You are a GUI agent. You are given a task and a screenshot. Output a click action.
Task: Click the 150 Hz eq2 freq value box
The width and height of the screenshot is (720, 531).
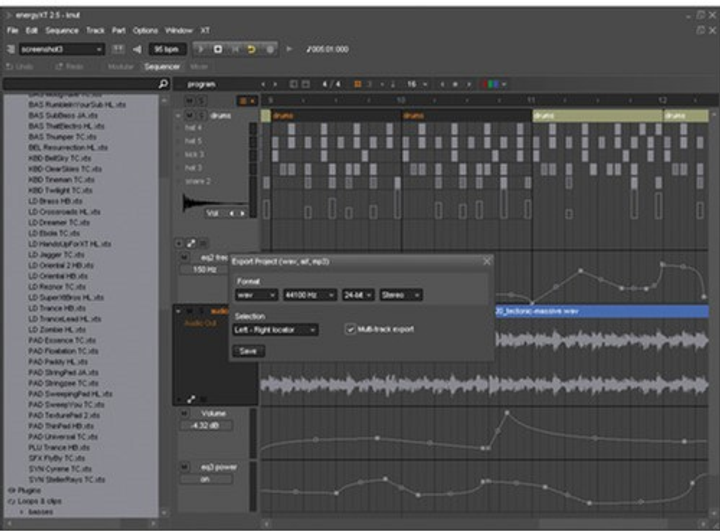click(x=205, y=270)
